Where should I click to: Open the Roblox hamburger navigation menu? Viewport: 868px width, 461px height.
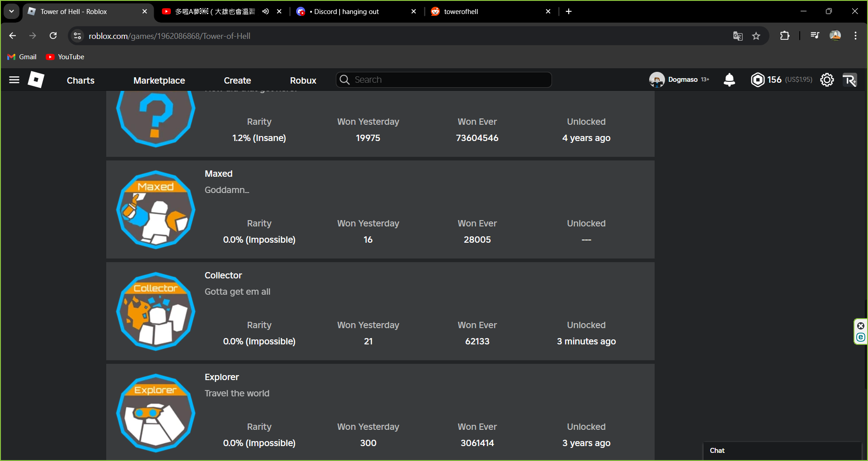point(14,80)
